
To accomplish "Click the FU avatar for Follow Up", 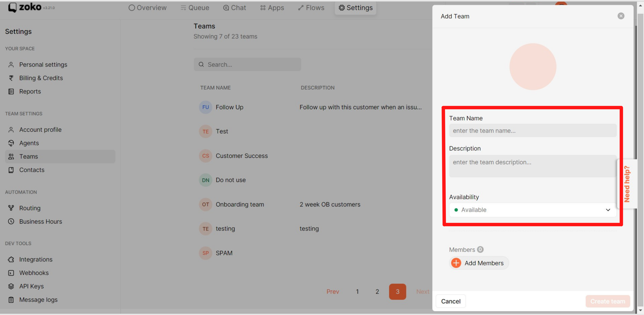I will 206,107.
